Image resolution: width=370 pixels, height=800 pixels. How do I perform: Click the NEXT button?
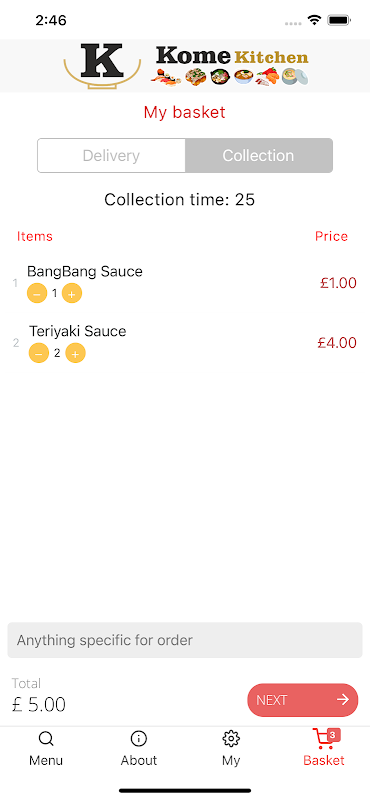pos(303,700)
